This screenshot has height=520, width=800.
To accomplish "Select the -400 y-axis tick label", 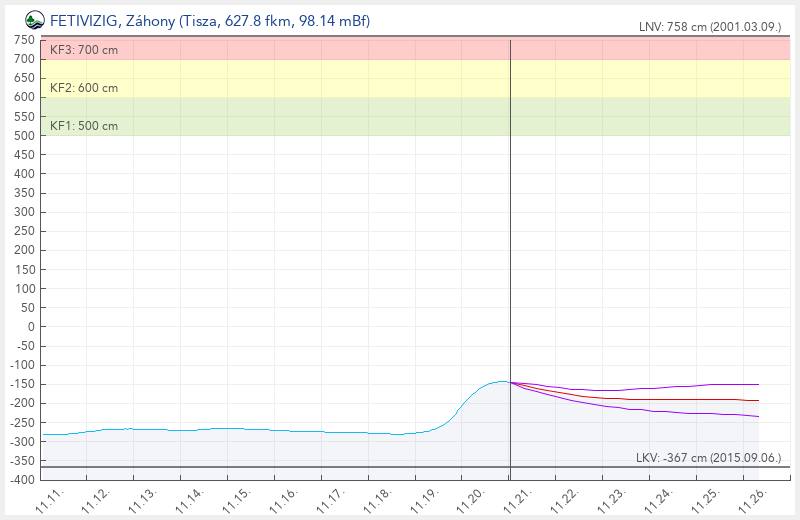I will pyautogui.click(x=22, y=480).
